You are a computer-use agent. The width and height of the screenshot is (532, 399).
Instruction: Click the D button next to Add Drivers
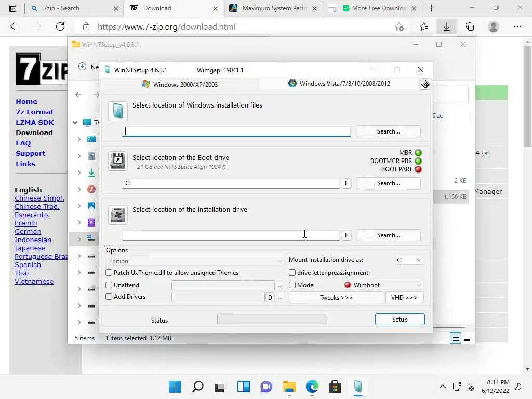coord(270,298)
